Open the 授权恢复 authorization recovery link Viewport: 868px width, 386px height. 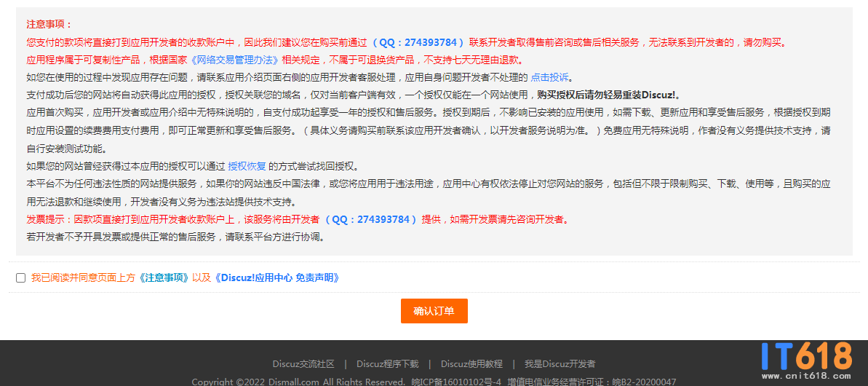coord(247,166)
